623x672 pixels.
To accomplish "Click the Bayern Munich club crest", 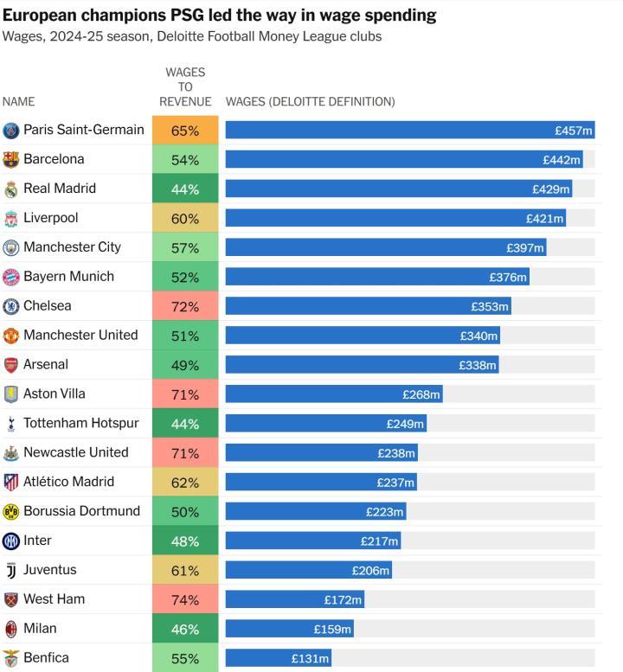I will pos(10,277).
